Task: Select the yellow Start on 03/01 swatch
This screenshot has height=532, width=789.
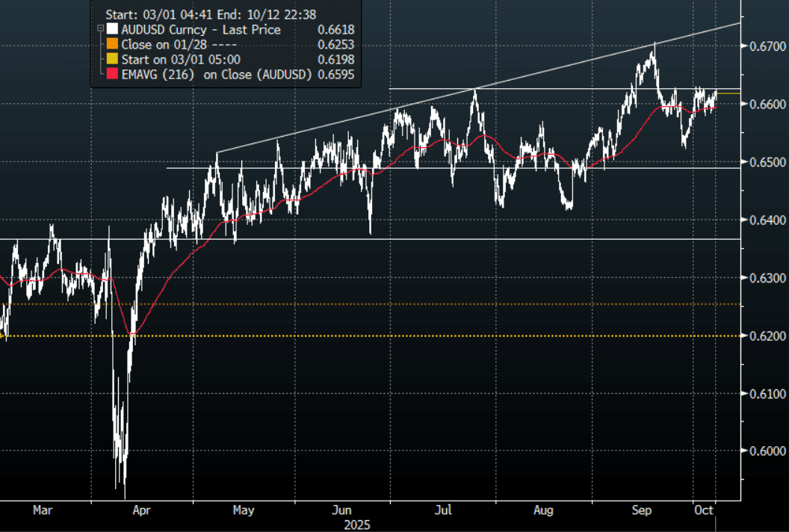Action: click(112, 60)
